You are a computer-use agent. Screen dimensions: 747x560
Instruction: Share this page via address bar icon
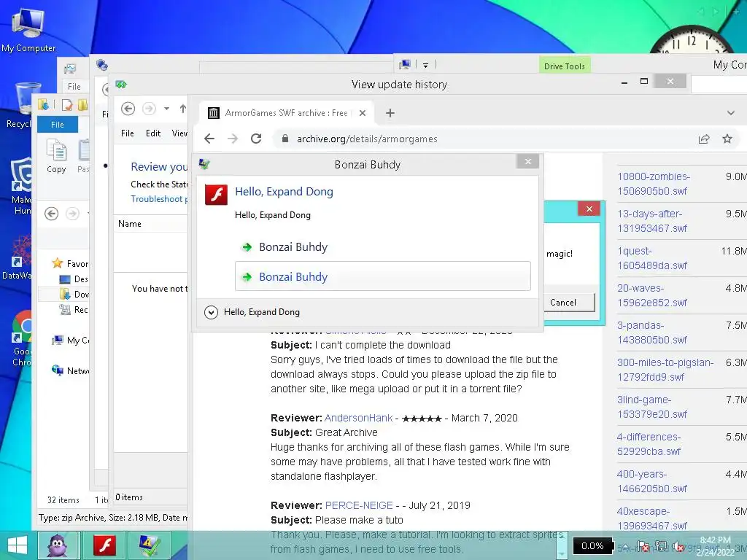(704, 139)
